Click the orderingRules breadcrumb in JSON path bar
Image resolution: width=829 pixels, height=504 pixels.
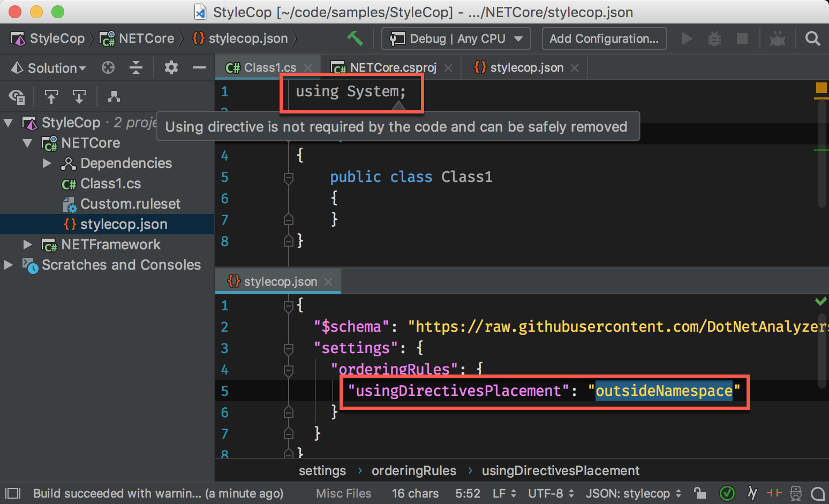pyautogui.click(x=414, y=471)
